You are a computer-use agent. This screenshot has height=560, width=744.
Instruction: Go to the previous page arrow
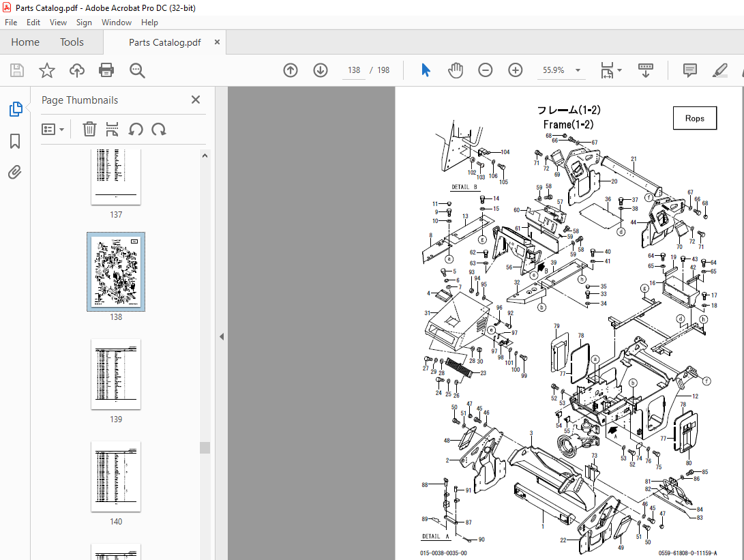[x=291, y=70]
